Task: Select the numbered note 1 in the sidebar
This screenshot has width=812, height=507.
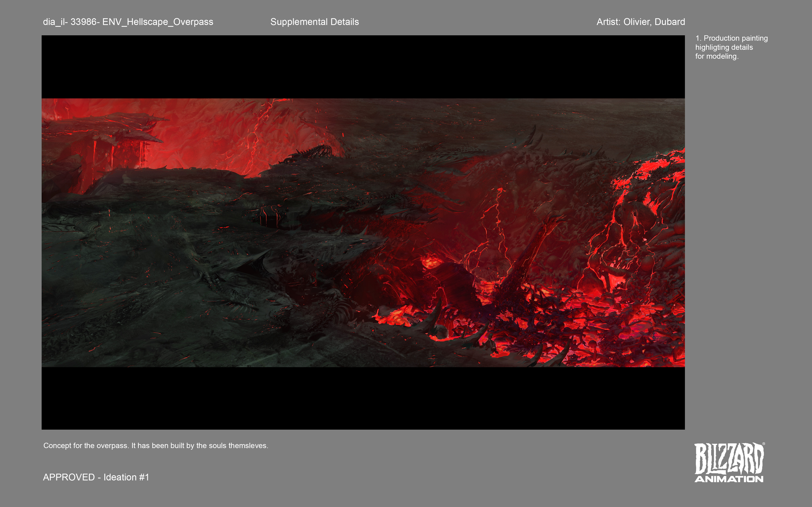Action: (698, 38)
